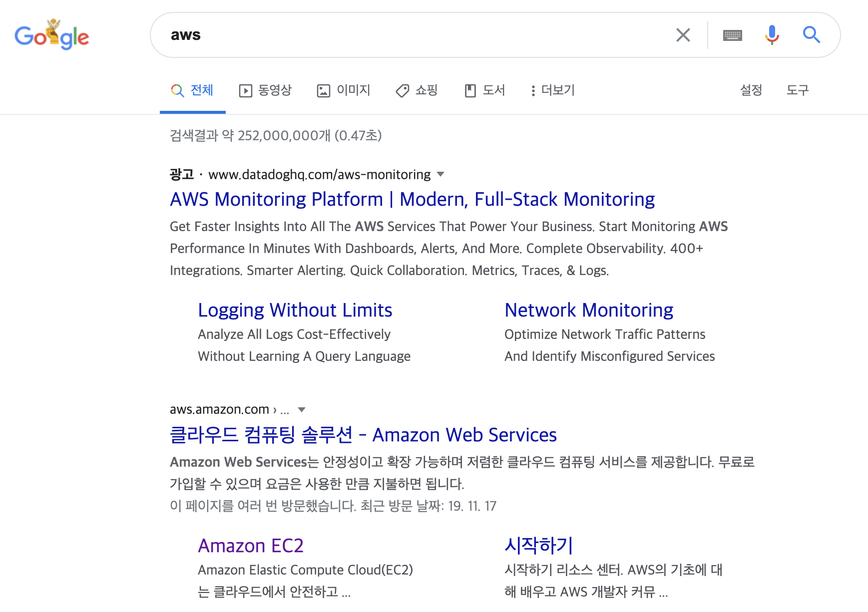This screenshot has height=612, width=868.
Task: Switch to the 도서 tab
Action: tap(485, 90)
